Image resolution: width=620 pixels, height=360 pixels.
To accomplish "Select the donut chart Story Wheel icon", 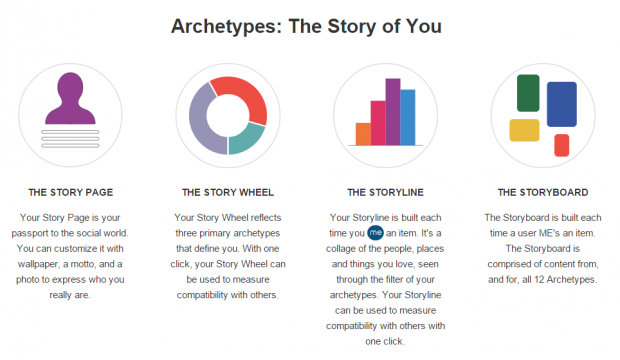I will tap(228, 115).
